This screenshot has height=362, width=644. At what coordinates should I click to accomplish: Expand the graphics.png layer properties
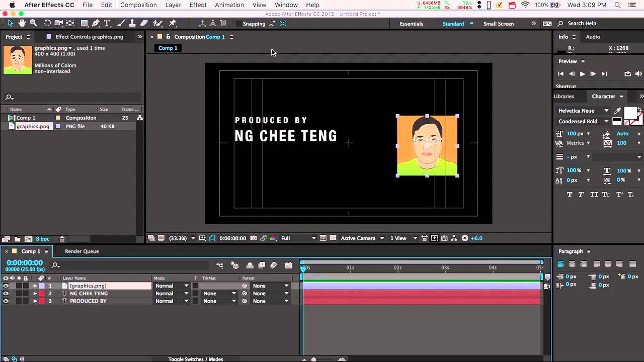tap(35, 286)
